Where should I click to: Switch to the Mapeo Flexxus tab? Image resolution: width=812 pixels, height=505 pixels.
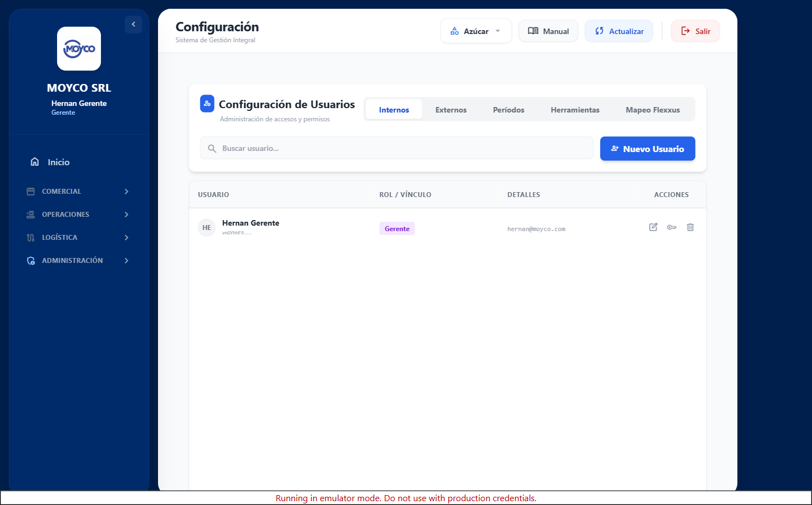(653, 110)
